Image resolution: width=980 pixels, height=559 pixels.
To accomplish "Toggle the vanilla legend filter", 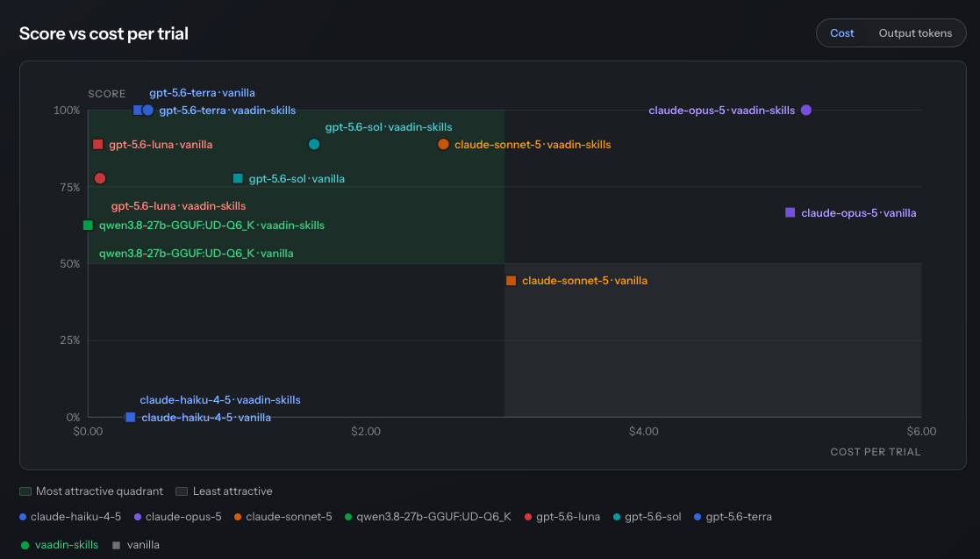I will point(136,545).
